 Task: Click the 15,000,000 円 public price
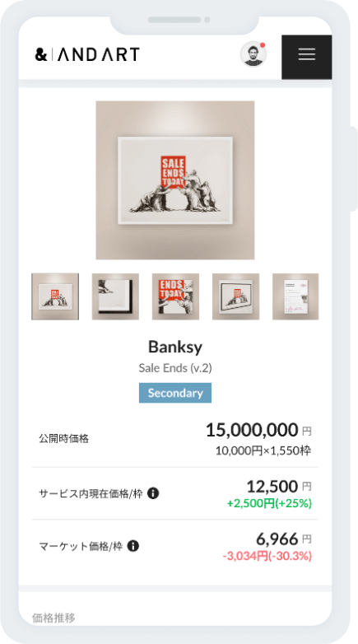pos(258,431)
